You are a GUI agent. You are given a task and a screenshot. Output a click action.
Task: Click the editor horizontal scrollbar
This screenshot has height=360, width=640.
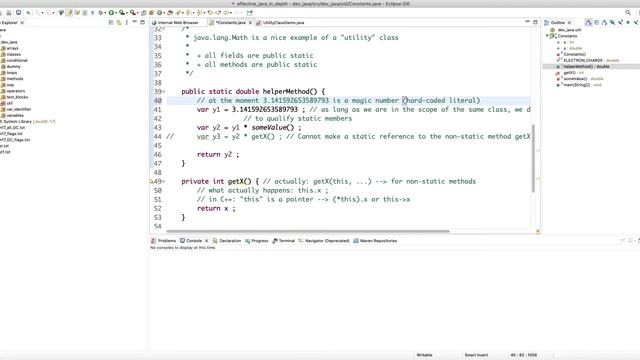coord(308,231)
